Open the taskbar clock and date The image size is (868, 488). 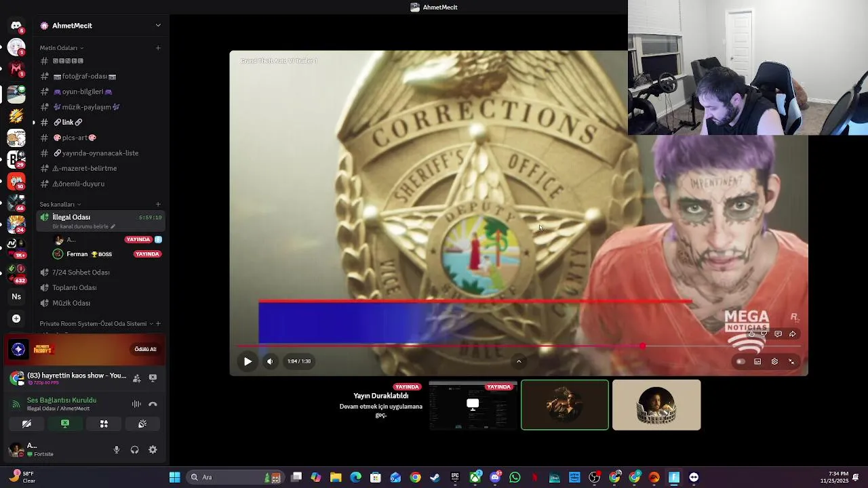pos(834,477)
